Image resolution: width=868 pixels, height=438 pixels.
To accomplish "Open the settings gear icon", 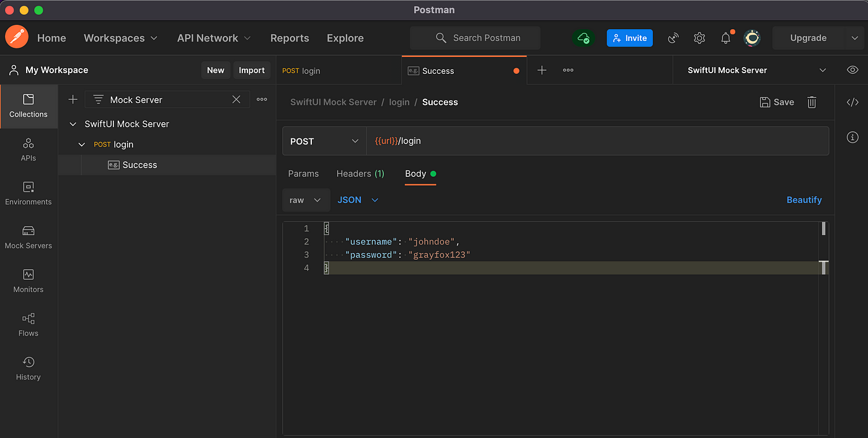I will 699,38.
